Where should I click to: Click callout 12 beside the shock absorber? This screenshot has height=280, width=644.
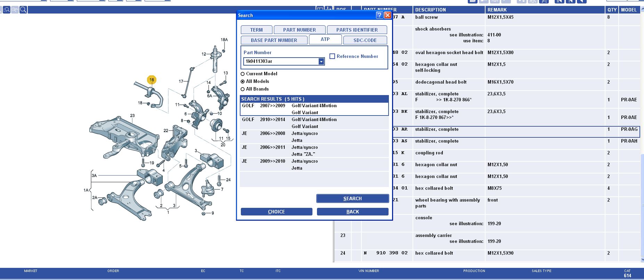coord(204,54)
